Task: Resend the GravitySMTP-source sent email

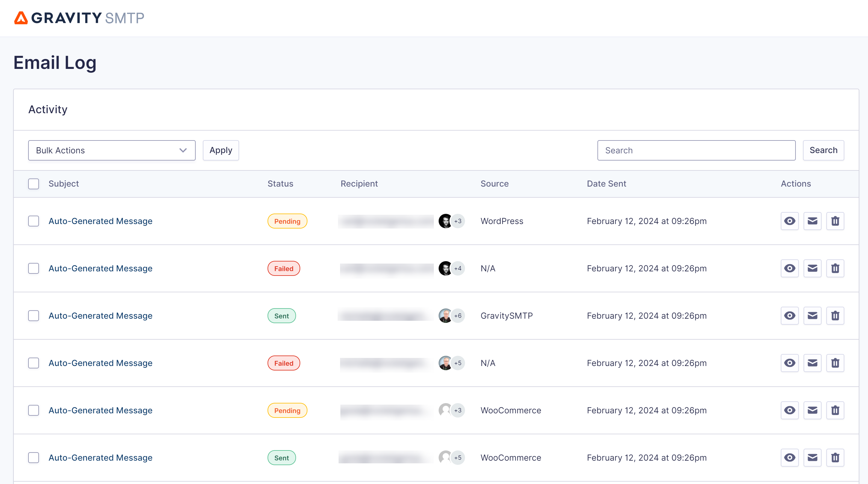Action: 812,316
